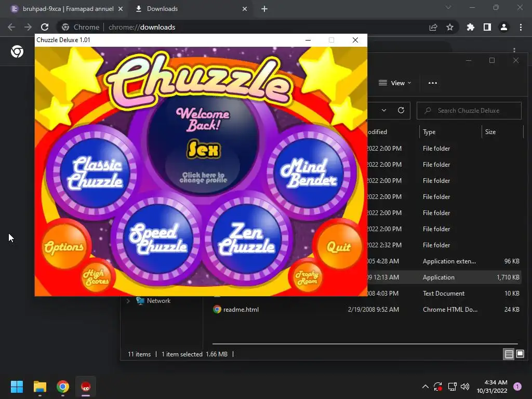Click the Search Chuzzle Deluxe field
The width and height of the screenshot is (532, 399).
[469, 111]
